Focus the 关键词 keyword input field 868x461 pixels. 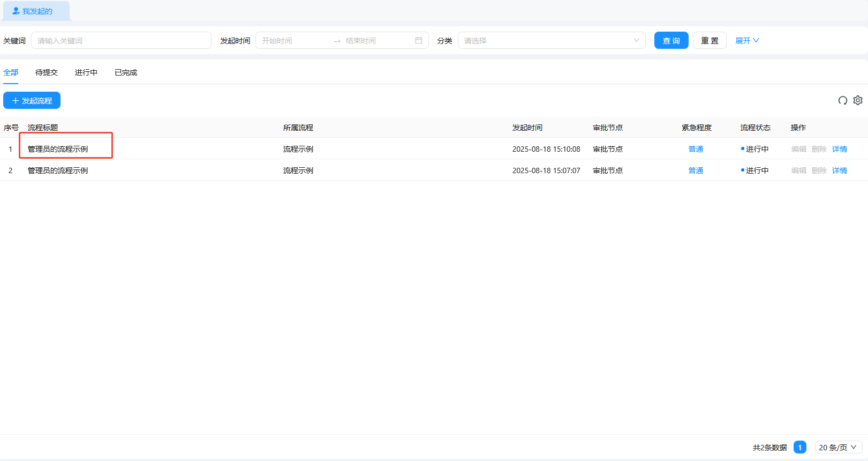pyautogui.click(x=121, y=41)
